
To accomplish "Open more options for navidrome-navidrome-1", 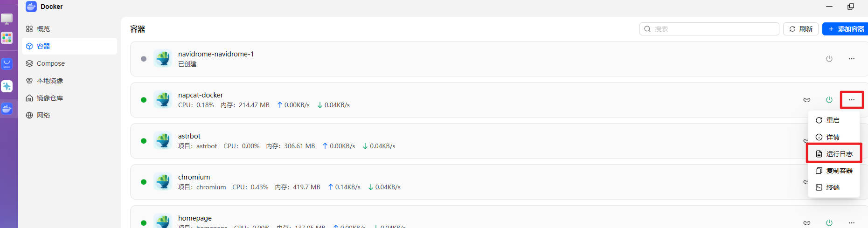I will tap(851, 59).
